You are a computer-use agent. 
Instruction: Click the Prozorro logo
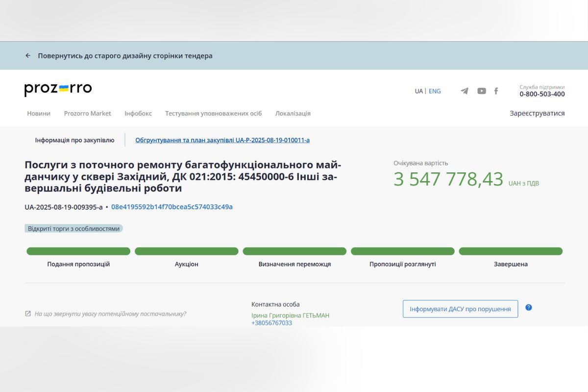pos(58,88)
